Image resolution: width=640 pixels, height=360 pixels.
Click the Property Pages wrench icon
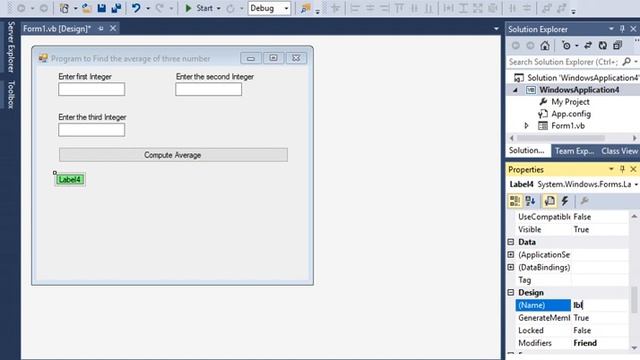(x=584, y=200)
